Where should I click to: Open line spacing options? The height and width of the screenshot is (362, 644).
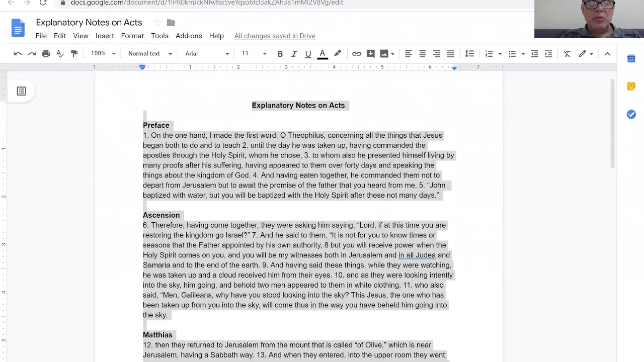tap(469, 54)
